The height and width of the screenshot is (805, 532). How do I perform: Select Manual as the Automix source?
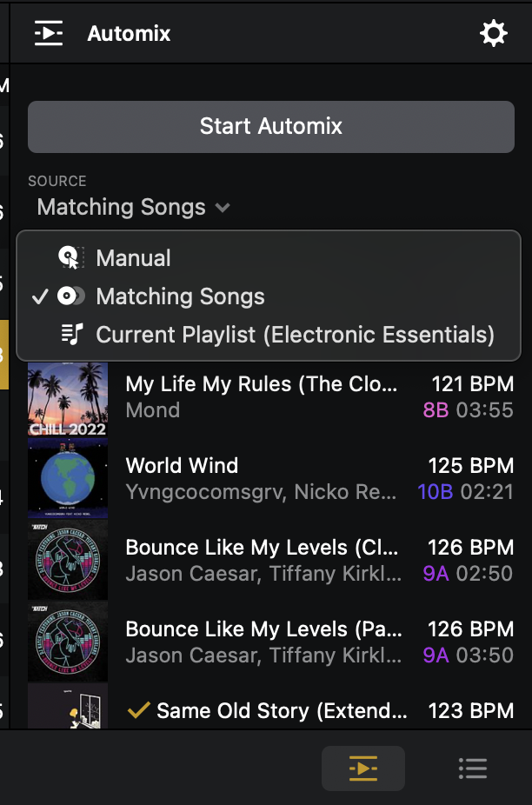133,258
